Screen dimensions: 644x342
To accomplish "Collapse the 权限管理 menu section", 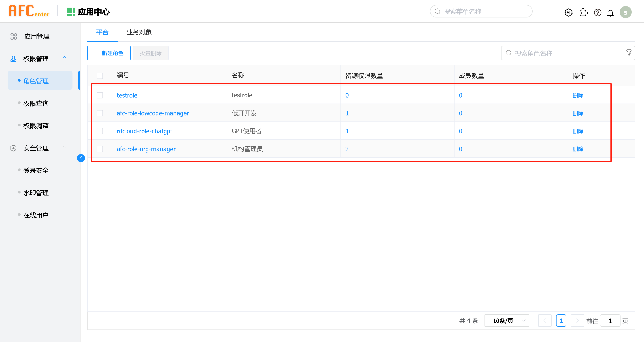I will pos(64,58).
